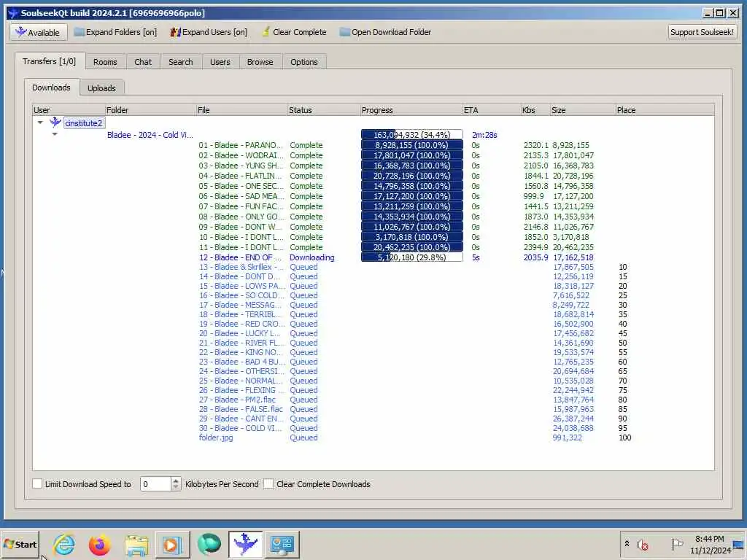Viewport: 747px width, 560px height.
Task: Open the Chat tab
Action: click(143, 62)
